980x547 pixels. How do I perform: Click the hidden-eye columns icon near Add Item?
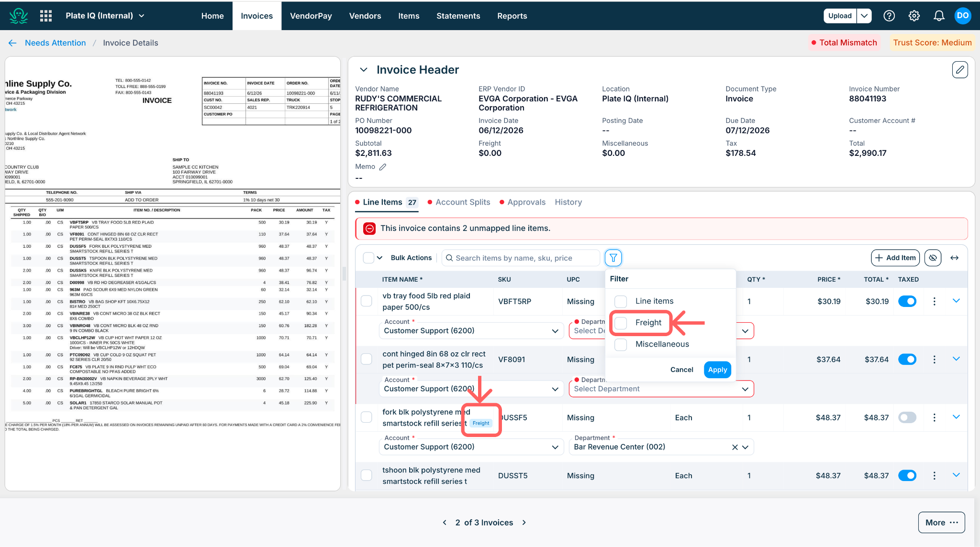click(933, 258)
